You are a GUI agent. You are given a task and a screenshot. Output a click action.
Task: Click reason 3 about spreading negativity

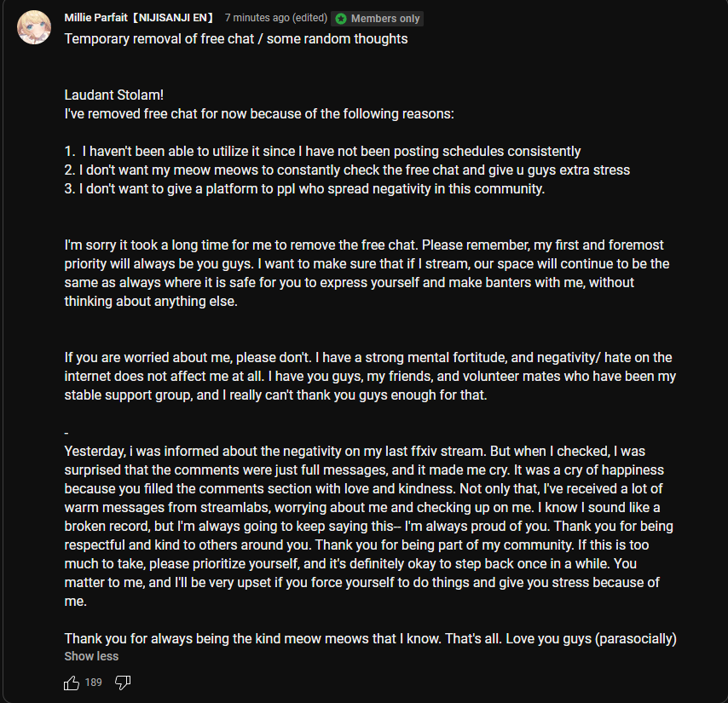304,189
